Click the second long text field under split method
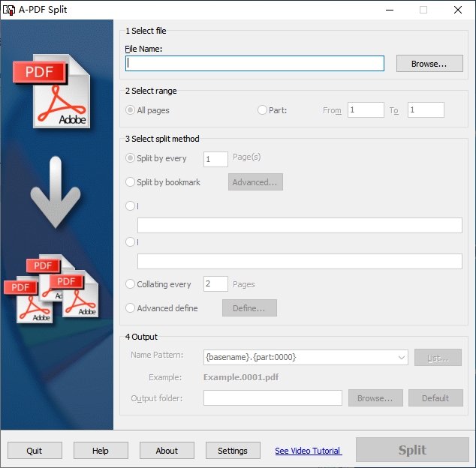The image size is (476, 468). 300,262
